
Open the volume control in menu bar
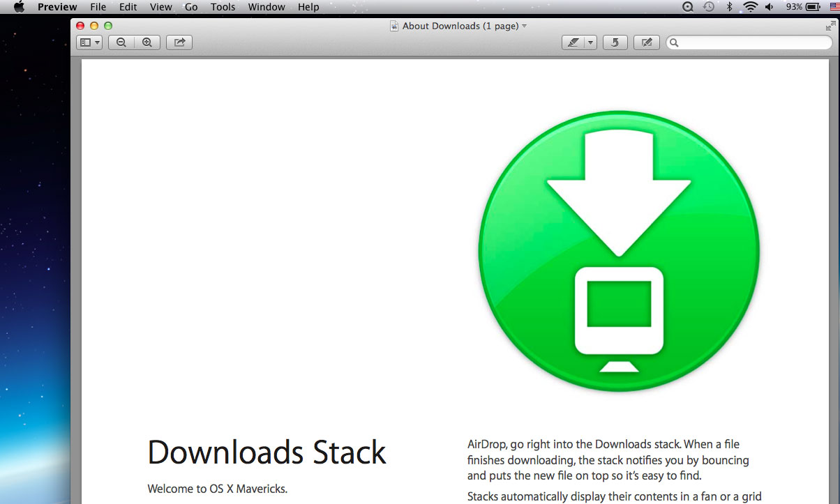(770, 7)
